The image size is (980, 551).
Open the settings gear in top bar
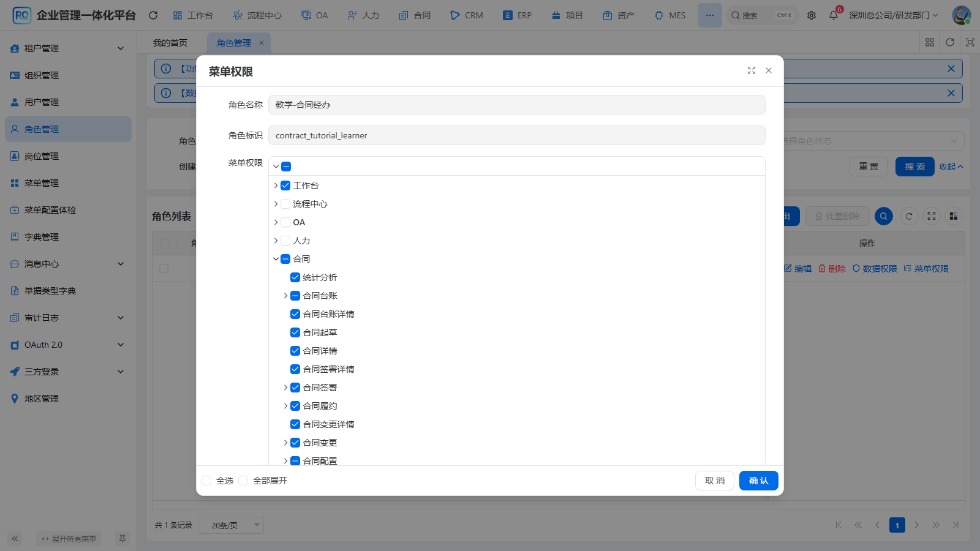coord(812,15)
